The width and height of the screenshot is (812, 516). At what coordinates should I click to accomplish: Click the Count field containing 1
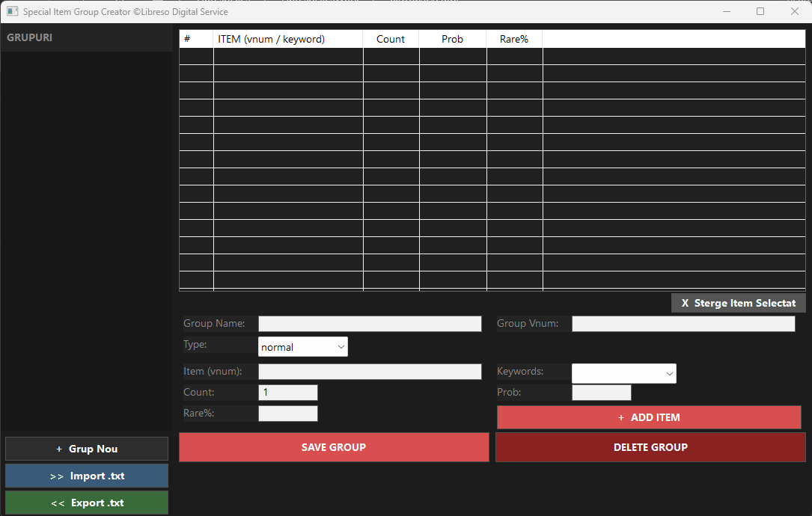[287, 393]
